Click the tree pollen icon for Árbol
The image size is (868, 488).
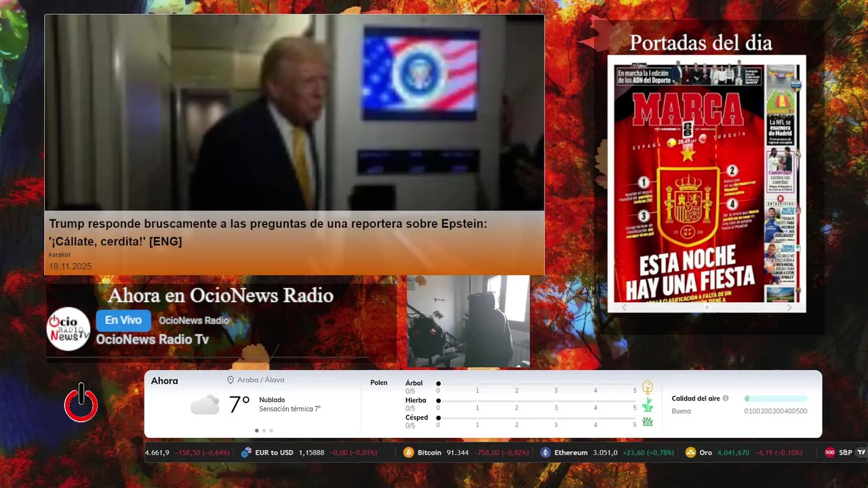pyautogui.click(x=648, y=387)
